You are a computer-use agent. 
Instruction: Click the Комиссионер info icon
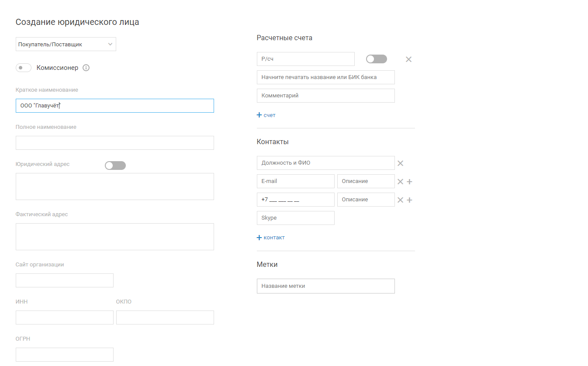pyautogui.click(x=86, y=68)
